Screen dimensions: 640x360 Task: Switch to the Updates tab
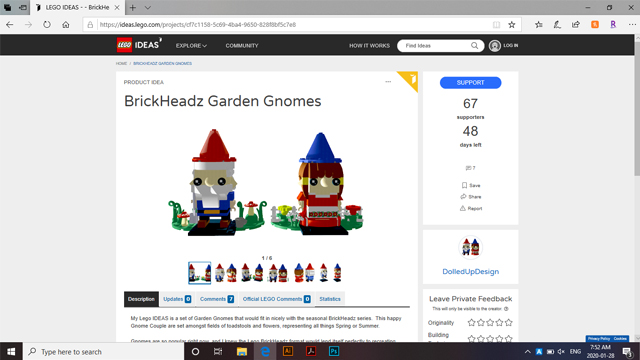coord(177,299)
